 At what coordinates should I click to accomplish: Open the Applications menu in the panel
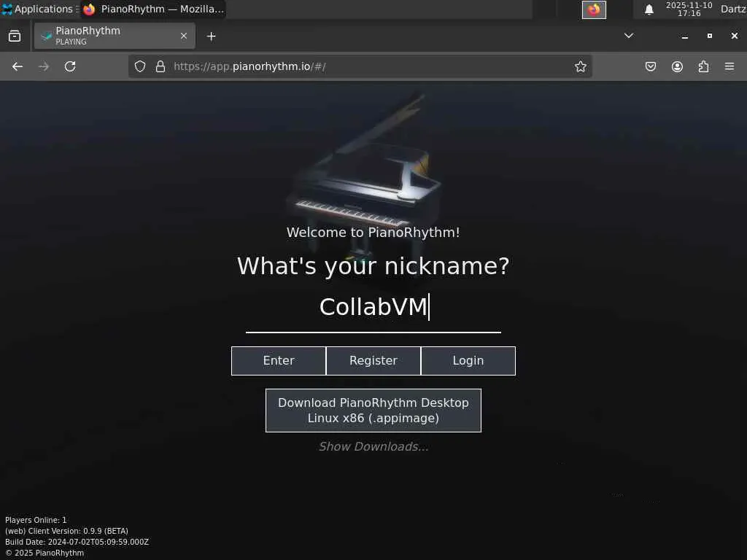coord(39,9)
